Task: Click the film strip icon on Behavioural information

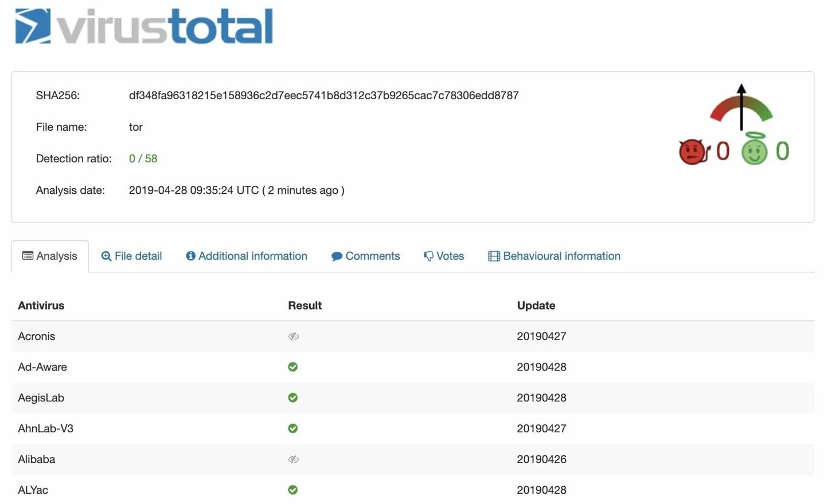Action: (494, 256)
